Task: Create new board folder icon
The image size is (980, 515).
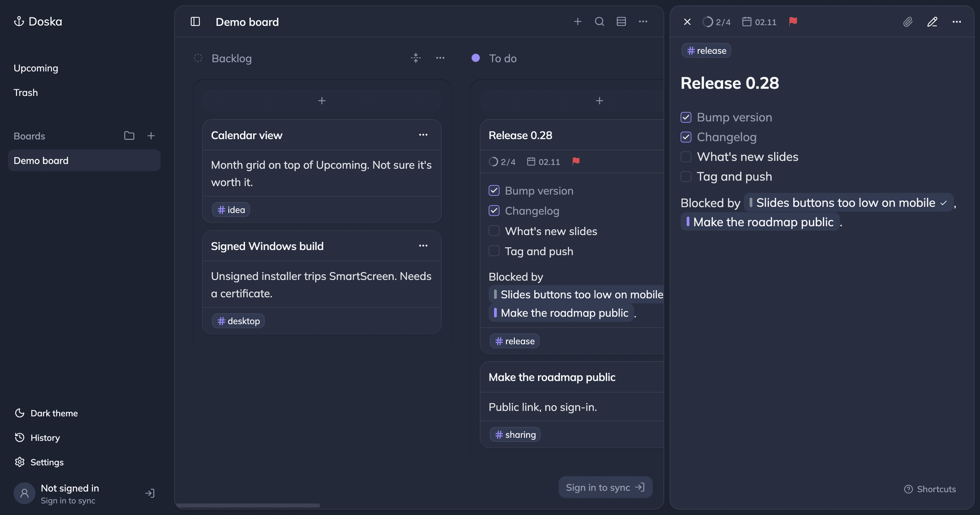Action: (x=129, y=136)
